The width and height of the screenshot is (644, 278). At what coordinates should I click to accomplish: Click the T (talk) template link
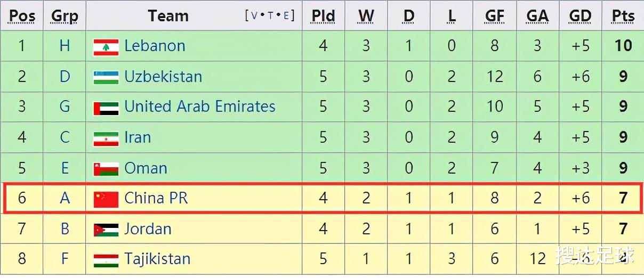click(x=270, y=15)
